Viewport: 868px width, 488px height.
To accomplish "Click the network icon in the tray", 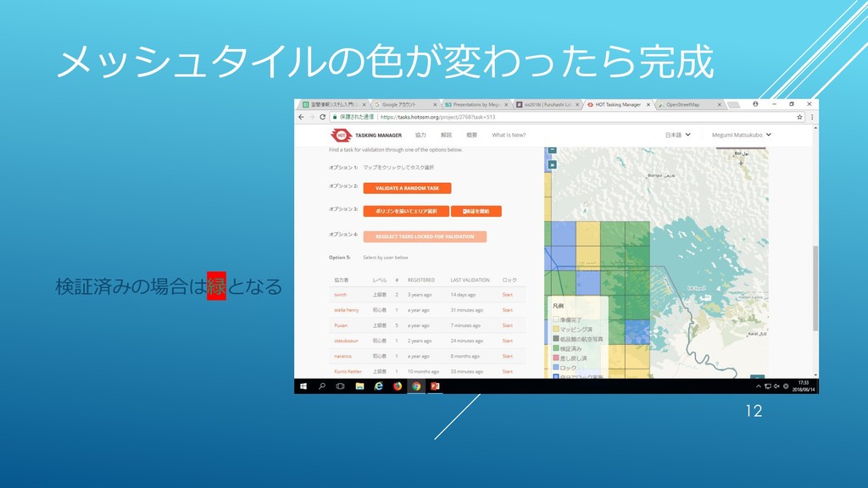I will (x=767, y=386).
